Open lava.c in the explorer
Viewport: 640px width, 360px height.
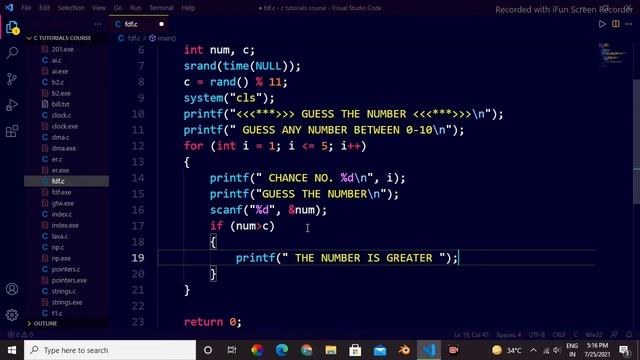pos(60,236)
